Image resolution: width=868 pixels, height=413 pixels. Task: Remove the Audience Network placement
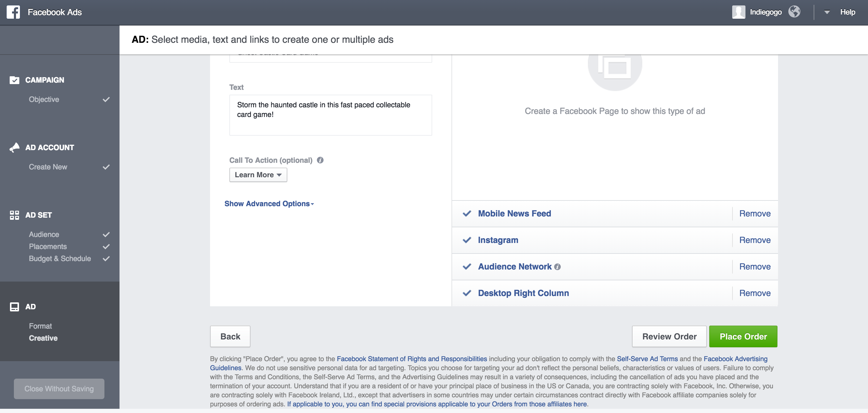point(755,266)
